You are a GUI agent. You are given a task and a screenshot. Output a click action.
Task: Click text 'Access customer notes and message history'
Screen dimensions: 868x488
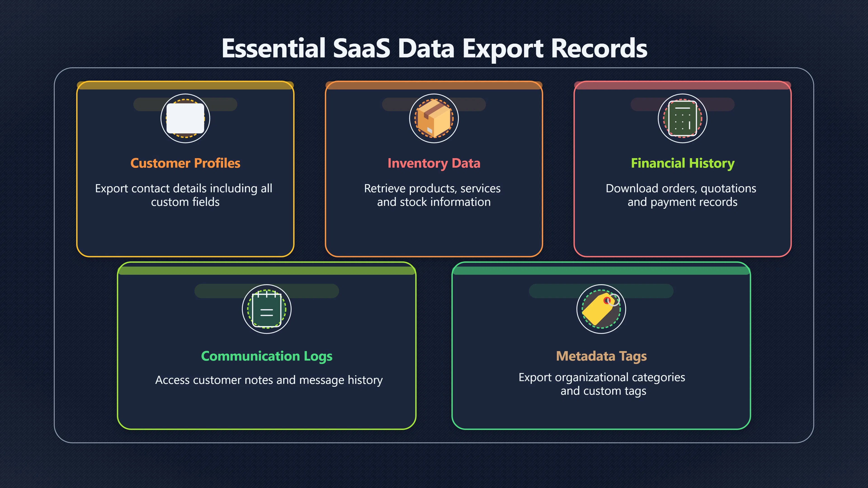pos(269,380)
